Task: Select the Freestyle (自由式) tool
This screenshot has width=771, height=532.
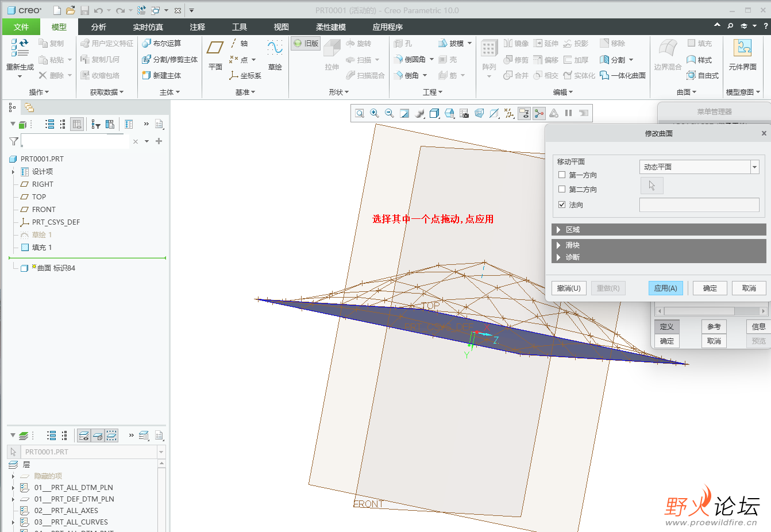Action: [x=703, y=75]
